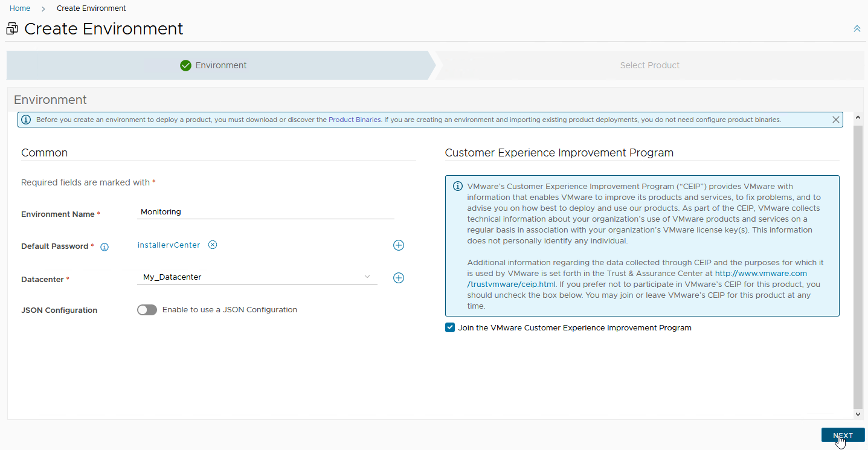Click scrollbar down arrow in Environment panel
The height and width of the screenshot is (450, 868).
pyautogui.click(x=858, y=414)
